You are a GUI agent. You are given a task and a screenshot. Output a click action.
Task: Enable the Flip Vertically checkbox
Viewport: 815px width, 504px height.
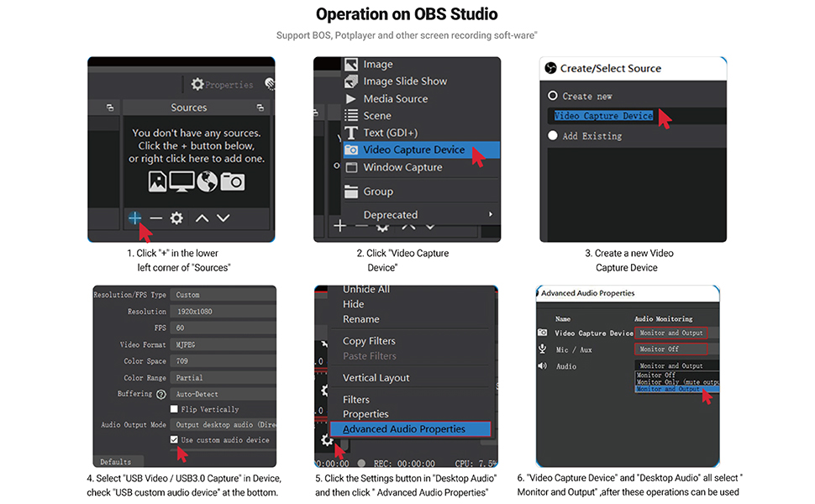[x=174, y=409]
